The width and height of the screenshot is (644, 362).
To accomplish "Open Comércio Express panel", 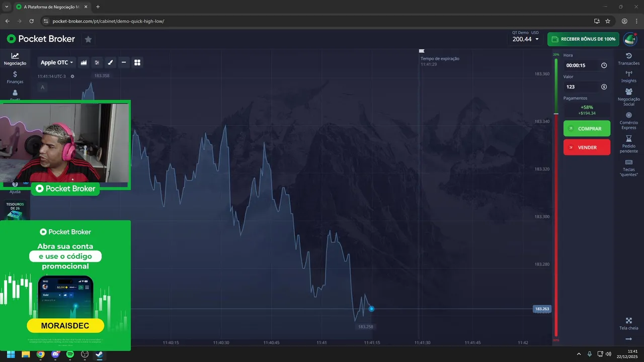I will click(x=628, y=121).
